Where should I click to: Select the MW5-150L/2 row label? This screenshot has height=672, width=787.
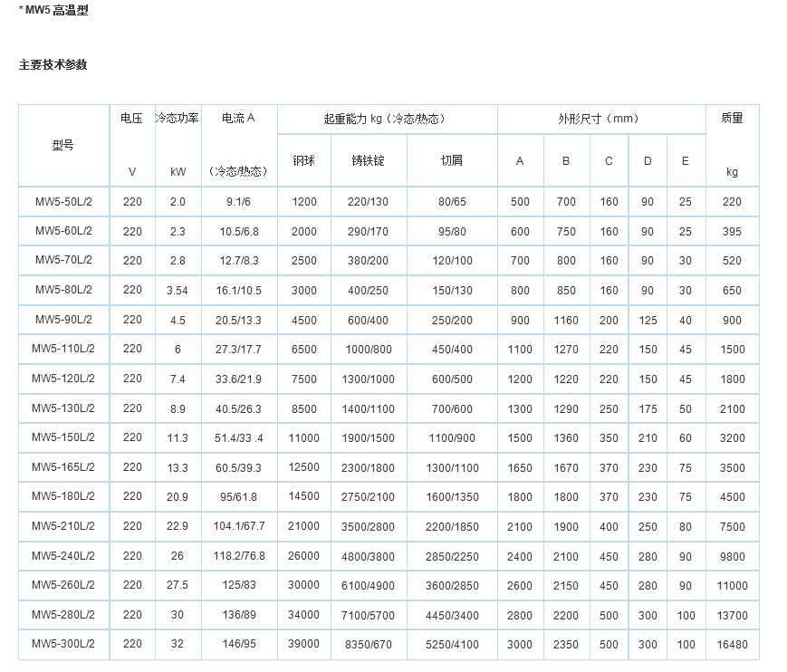63,437
